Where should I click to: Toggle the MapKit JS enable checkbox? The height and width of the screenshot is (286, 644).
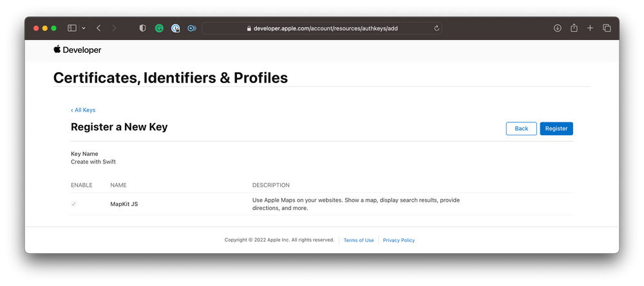coord(74,204)
